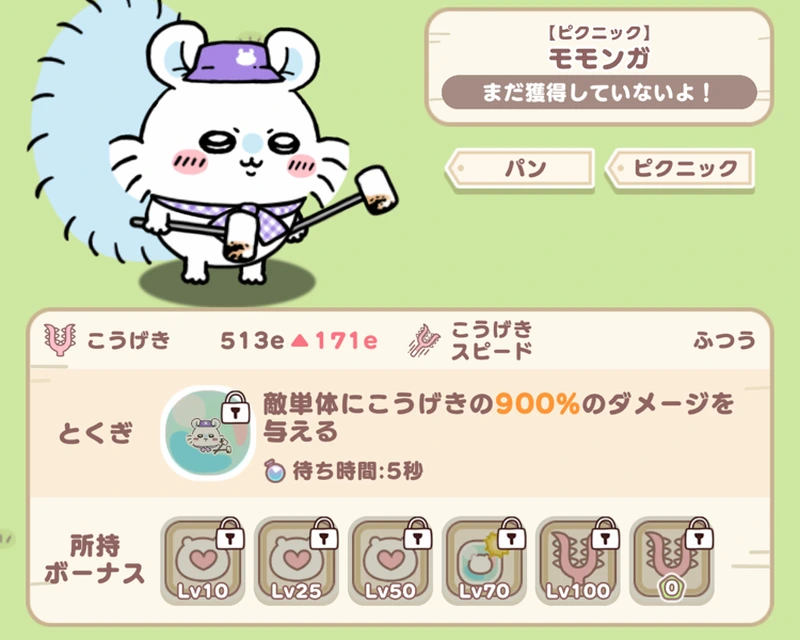The height and width of the screenshot is (640, 800).
Task: Tap the 900% damage skill description
Action: (x=499, y=417)
